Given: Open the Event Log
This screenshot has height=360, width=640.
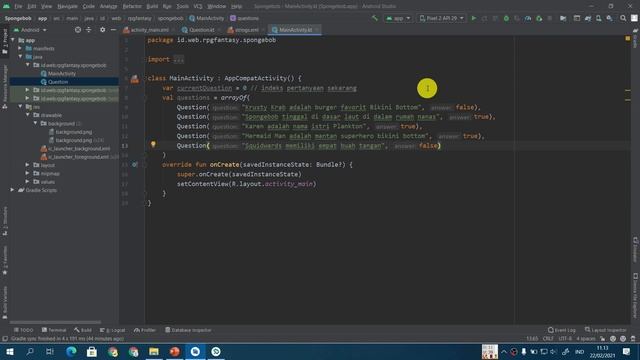Looking at the screenshot, I should 562,330.
